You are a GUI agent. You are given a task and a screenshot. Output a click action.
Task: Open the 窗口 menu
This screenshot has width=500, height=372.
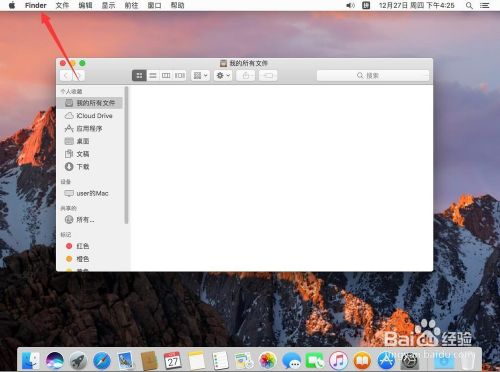point(154,5)
